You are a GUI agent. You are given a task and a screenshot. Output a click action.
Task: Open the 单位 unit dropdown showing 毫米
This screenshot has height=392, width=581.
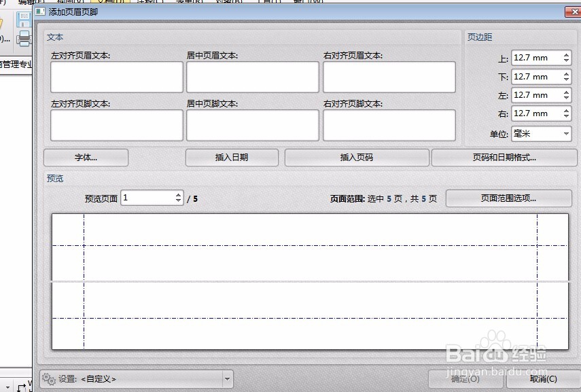click(567, 134)
